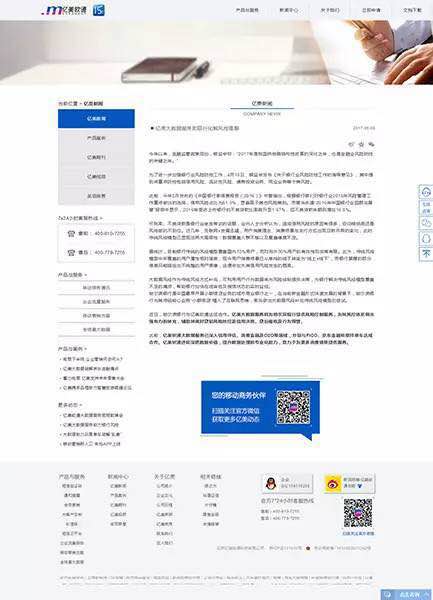This screenshot has width=433, height=600.
Task: Select the last gray sidebar news category
Action: (x=96, y=196)
